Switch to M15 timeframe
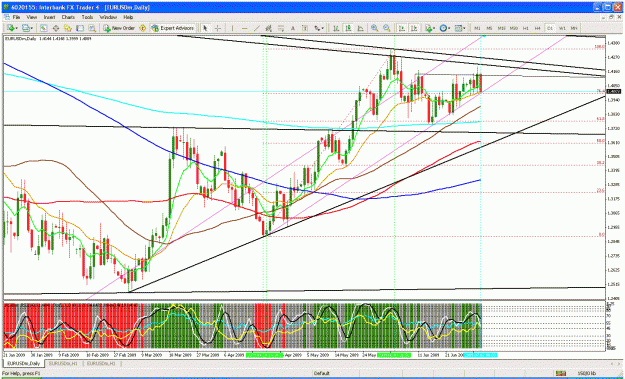This screenshot has height=379, width=625. [501, 28]
